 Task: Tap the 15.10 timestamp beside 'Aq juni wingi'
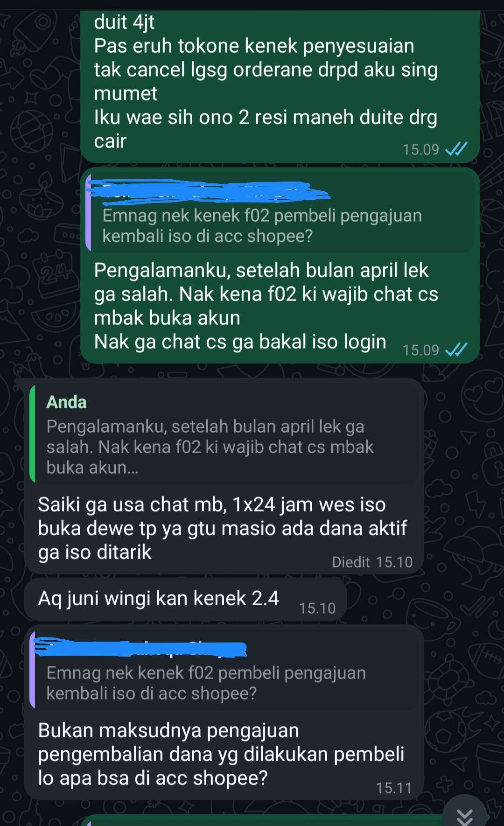(317, 608)
